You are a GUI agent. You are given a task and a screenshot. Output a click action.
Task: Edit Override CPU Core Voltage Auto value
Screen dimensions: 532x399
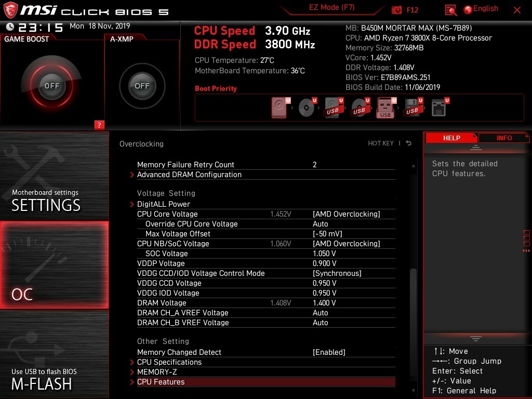(320, 224)
